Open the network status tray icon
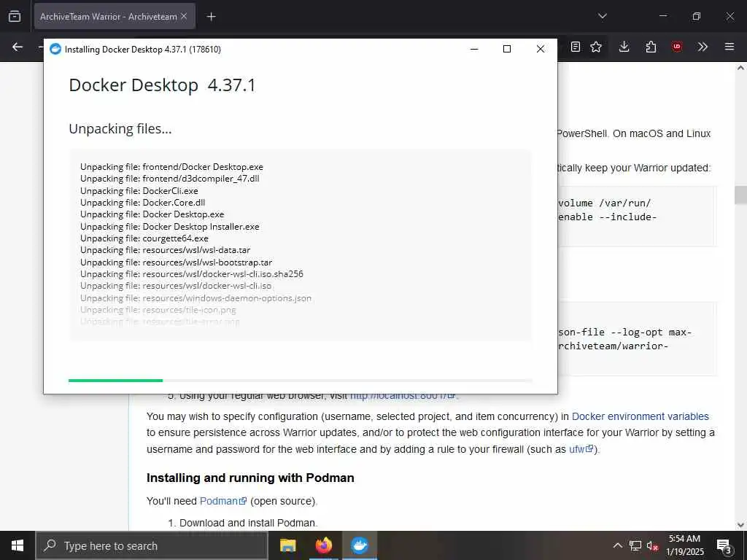This screenshot has height=560, width=747. tap(635, 545)
